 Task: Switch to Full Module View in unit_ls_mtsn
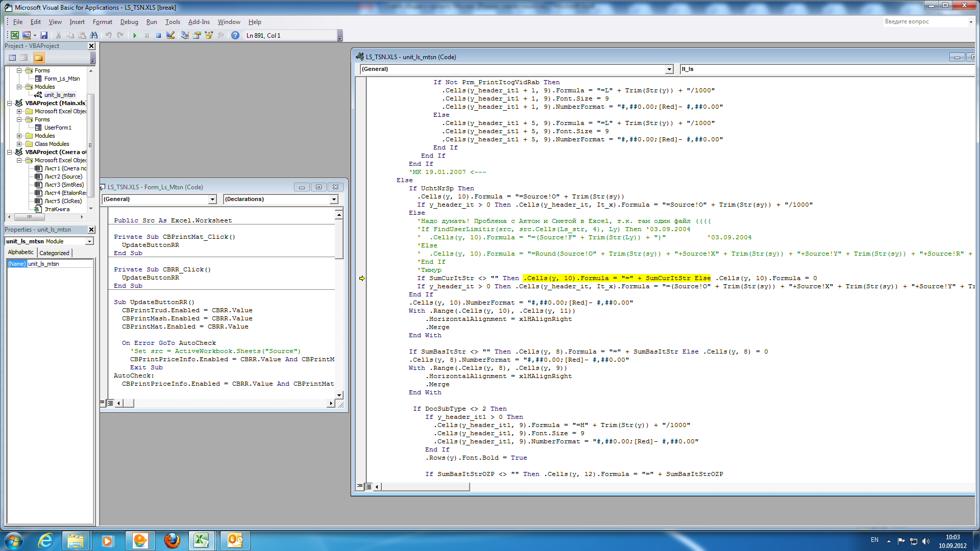369,487
